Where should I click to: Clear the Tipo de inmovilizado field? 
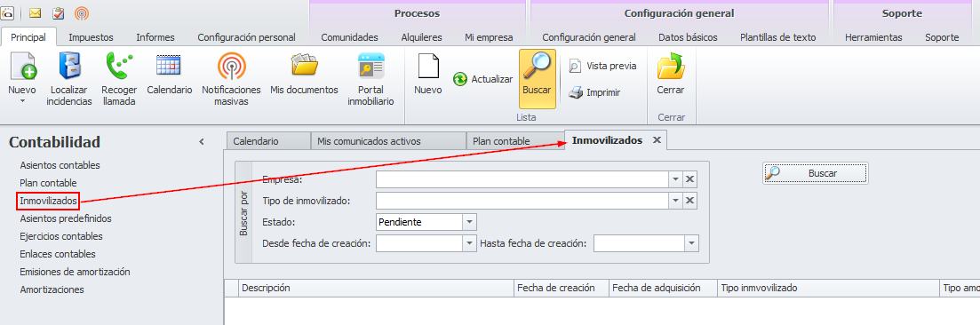(690, 201)
